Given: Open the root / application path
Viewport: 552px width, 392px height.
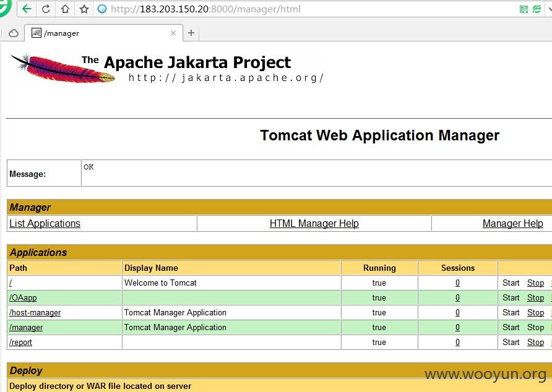Looking at the screenshot, I should click(x=11, y=283).
